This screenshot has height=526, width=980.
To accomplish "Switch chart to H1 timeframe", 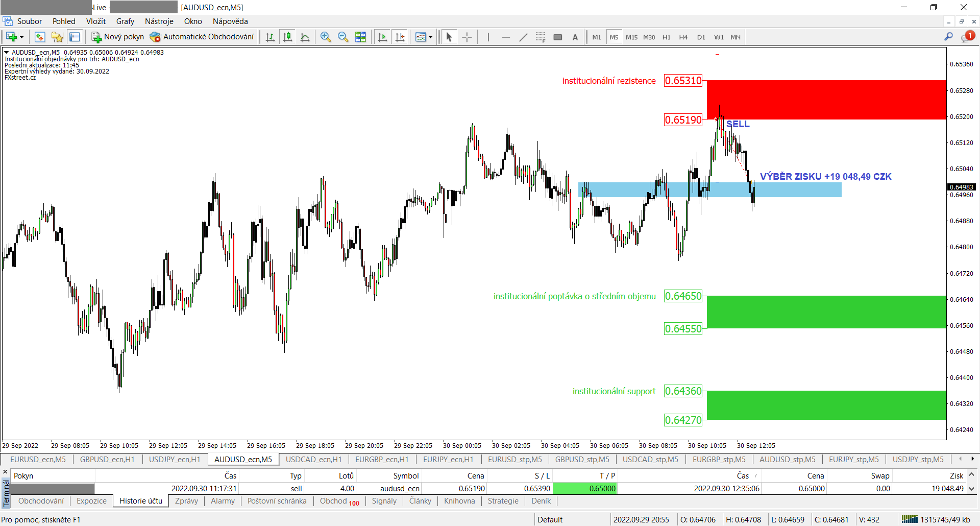I will [666, 37].
